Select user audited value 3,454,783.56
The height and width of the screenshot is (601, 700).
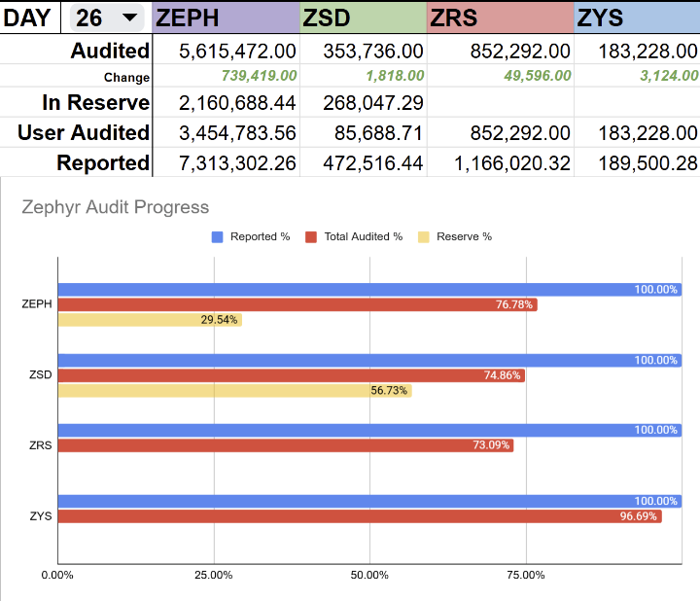[x=237, y=133]
